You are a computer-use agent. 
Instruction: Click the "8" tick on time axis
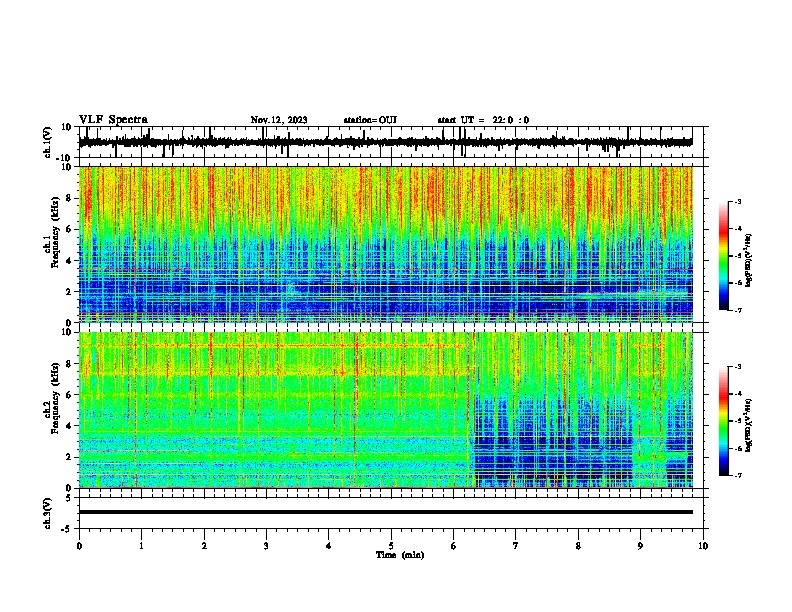[578, 546]
